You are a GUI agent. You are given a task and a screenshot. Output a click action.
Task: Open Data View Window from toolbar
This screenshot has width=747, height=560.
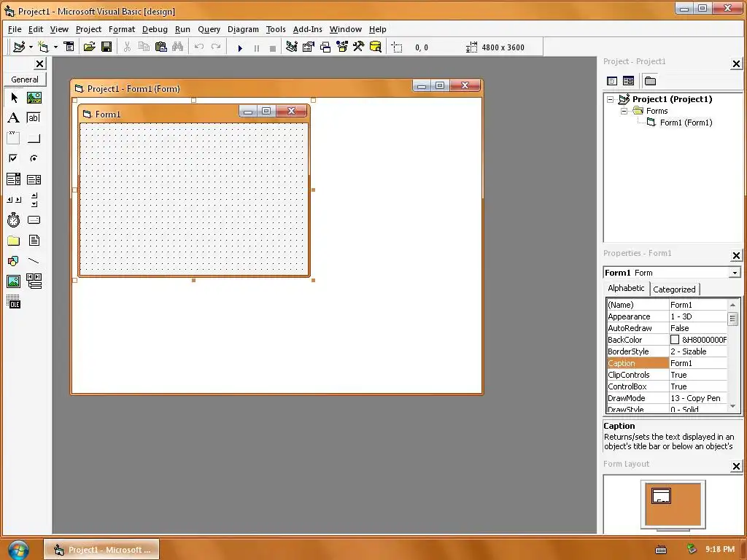[x=376, y=47]
